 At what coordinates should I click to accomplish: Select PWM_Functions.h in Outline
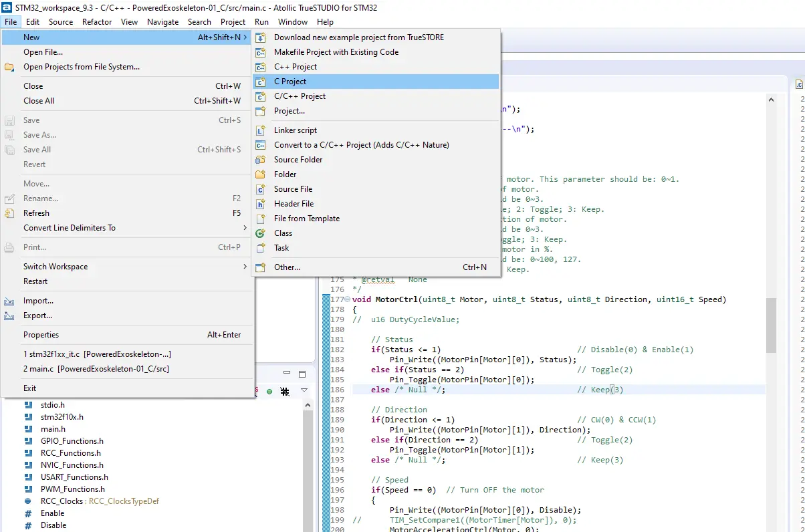(72, 489)
